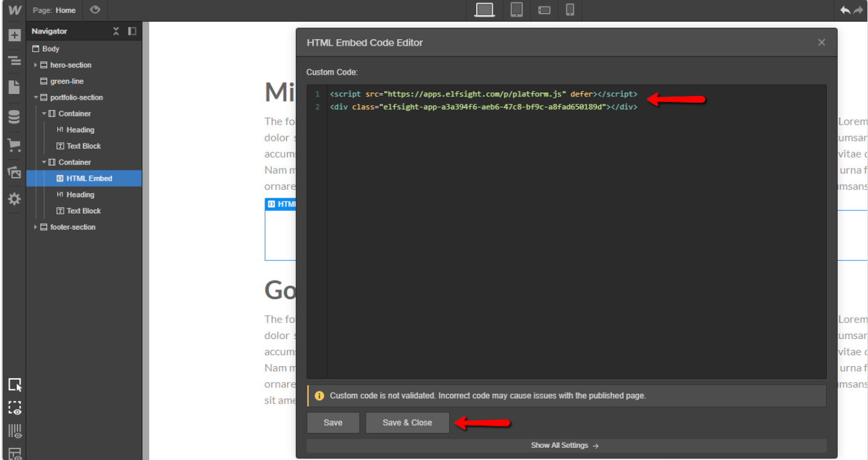Switch to desktop breakpoint view

483,10
